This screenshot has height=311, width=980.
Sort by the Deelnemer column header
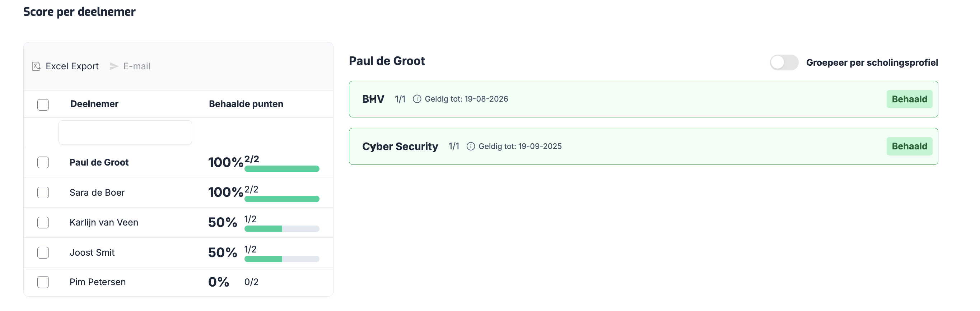pos(94,104)
